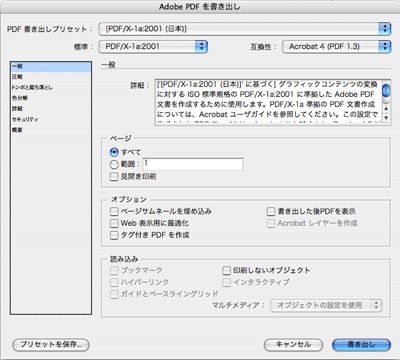Toggle the ハイパーリンク checkbox
The height and width of the screenshot is (360, 400).
[x=114, y=282]
